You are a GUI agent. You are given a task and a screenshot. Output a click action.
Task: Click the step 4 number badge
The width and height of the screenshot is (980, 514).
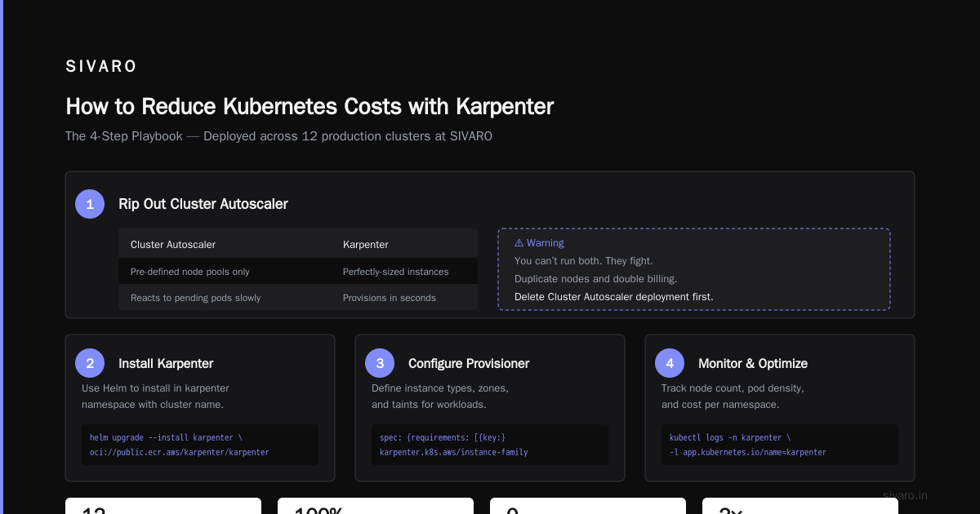[x=670, y=364]
